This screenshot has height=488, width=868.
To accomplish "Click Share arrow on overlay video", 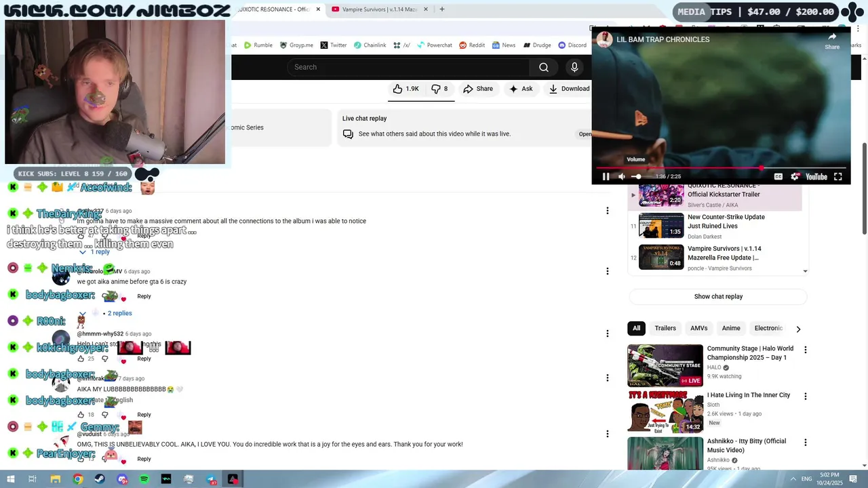I will click(832, 41).
